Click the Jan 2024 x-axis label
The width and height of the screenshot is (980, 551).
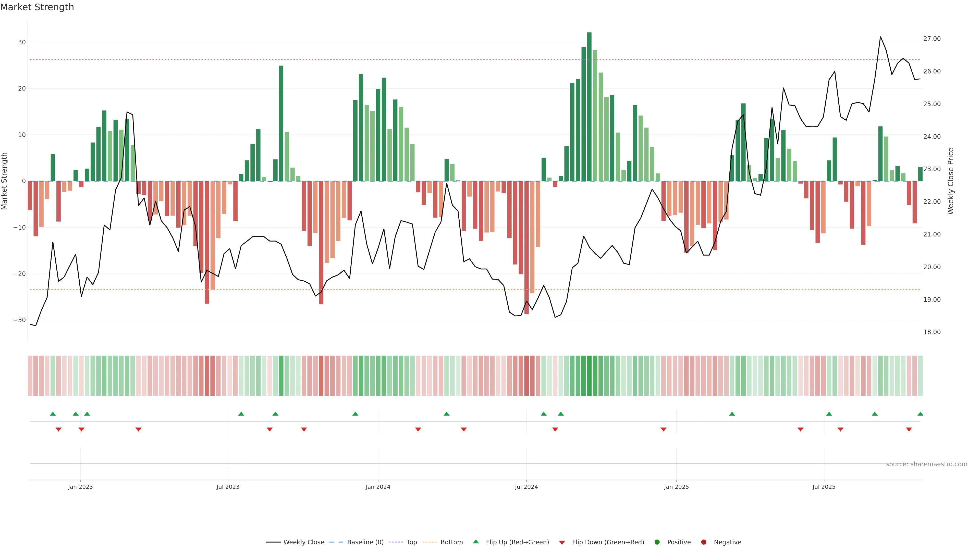pyautogui.click(x=378, y=487)
